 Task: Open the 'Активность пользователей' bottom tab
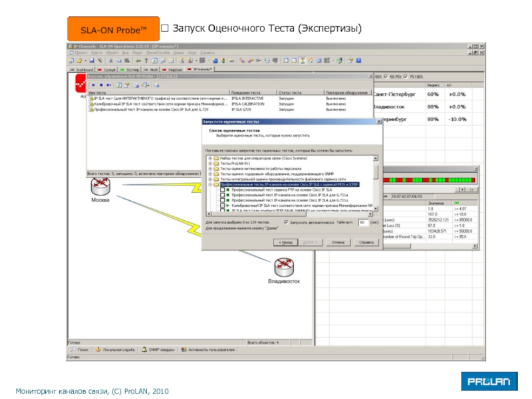tap(207, 350)
